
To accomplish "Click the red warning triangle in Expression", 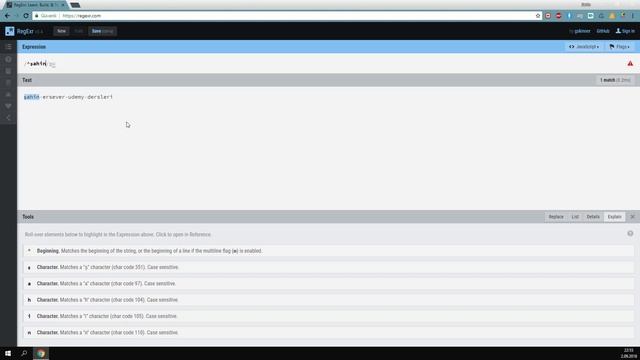I will click(630, 63).
